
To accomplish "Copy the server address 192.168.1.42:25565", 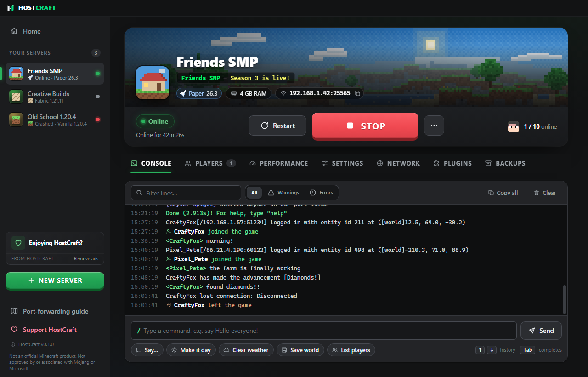I will [x=357, y=93].
